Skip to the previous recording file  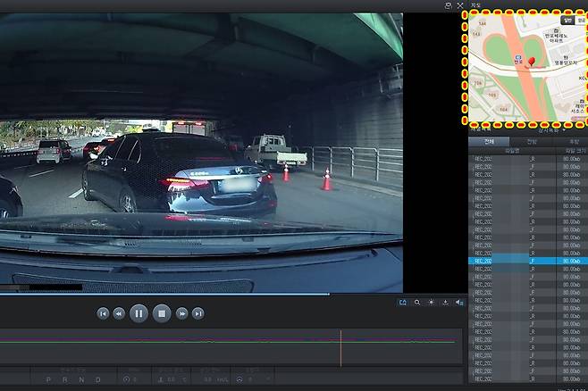pyautogui.click(x=103, y=313)
